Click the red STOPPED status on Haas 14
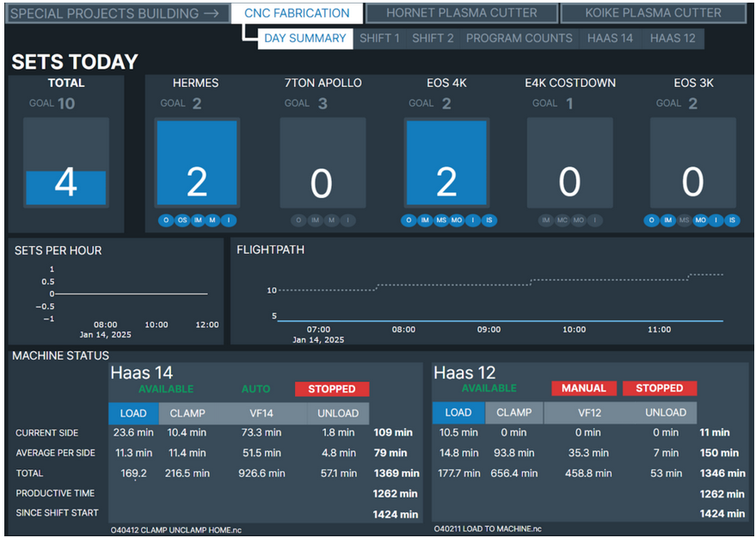756x538 pixels. tap(332, 389)
